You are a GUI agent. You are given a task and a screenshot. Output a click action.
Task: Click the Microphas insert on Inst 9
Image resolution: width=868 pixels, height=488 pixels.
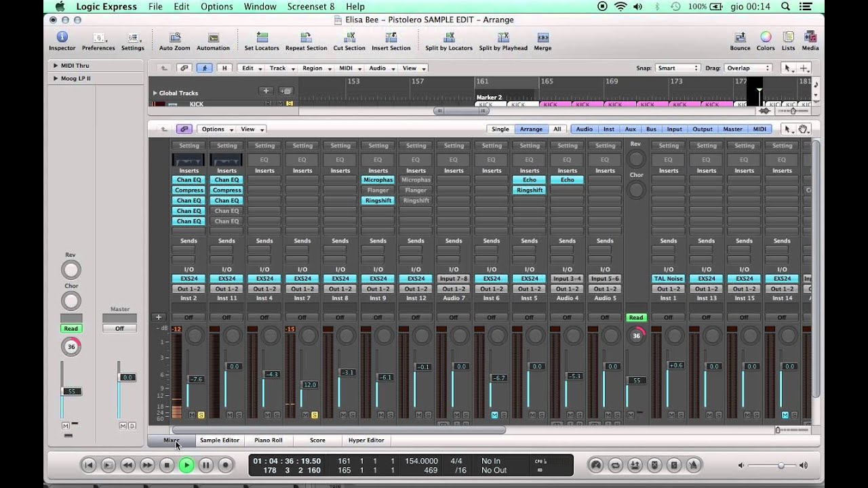pyautogui.click(x=378, y=180)
